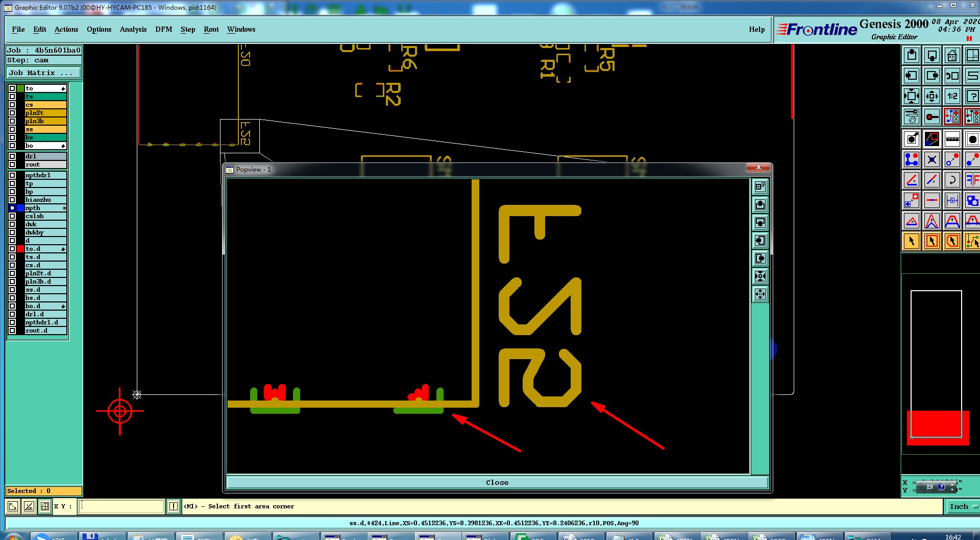Select the polygon area select tool
This screenshot has height=540, width=980.
pyautogui.click(x=952, y=241)
